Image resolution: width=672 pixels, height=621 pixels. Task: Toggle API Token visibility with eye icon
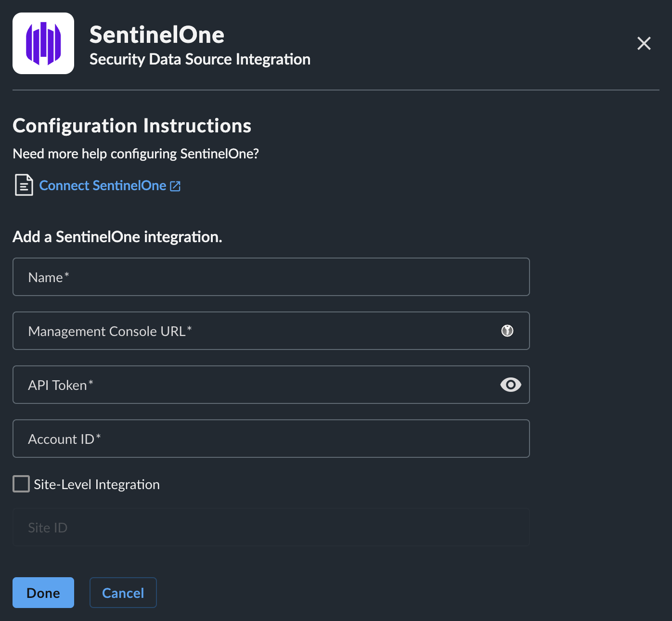511,385
